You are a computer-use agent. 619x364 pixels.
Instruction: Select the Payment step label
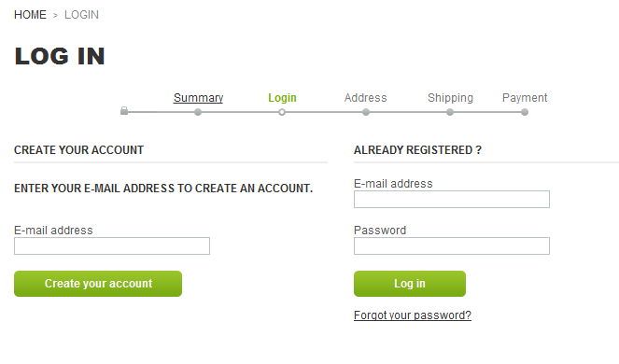coord(525,97)
